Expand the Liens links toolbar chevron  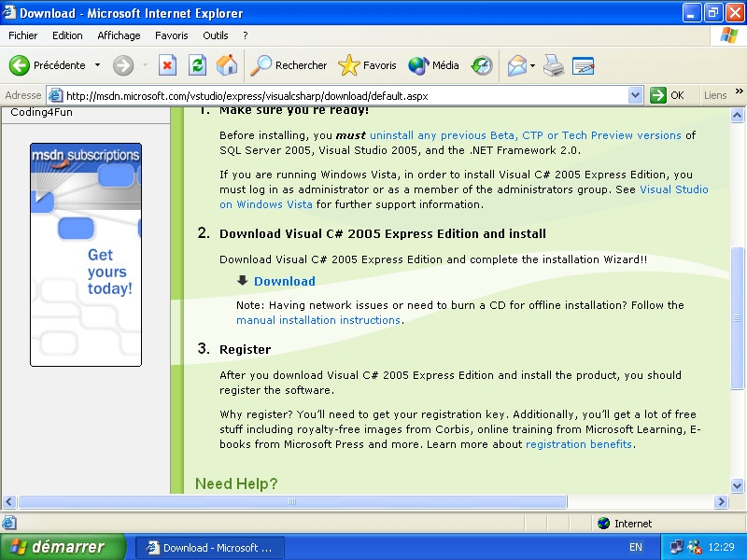(739, 91)
